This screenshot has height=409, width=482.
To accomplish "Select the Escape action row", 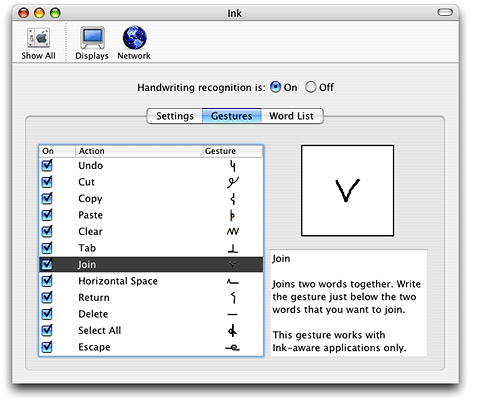I will pyautogui.click(x=151, y=347).
